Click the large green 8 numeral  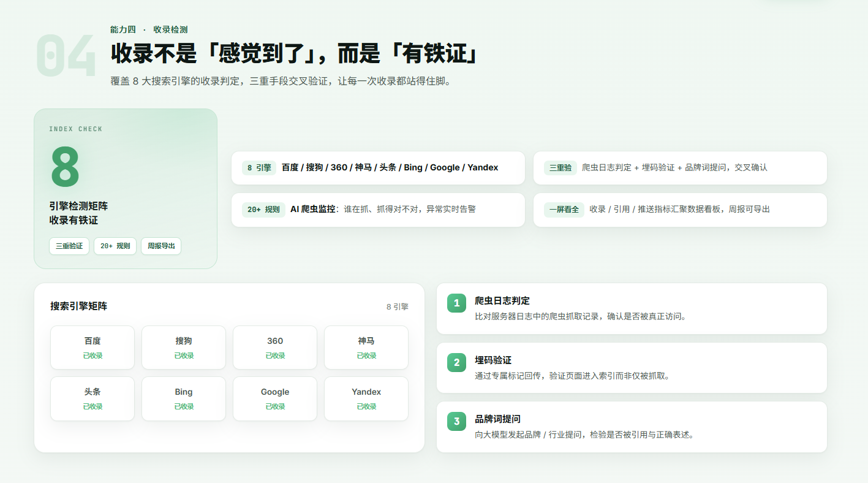pyautogui.click(x=65, y=167)
